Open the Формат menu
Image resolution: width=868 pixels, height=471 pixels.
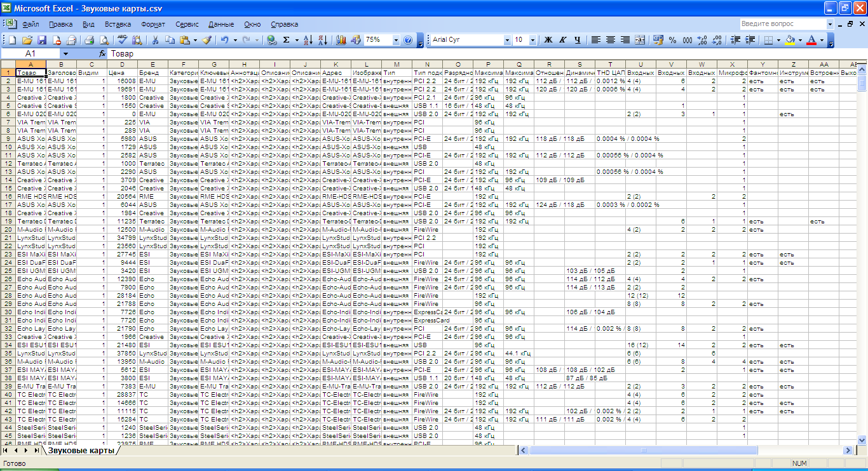153,24
